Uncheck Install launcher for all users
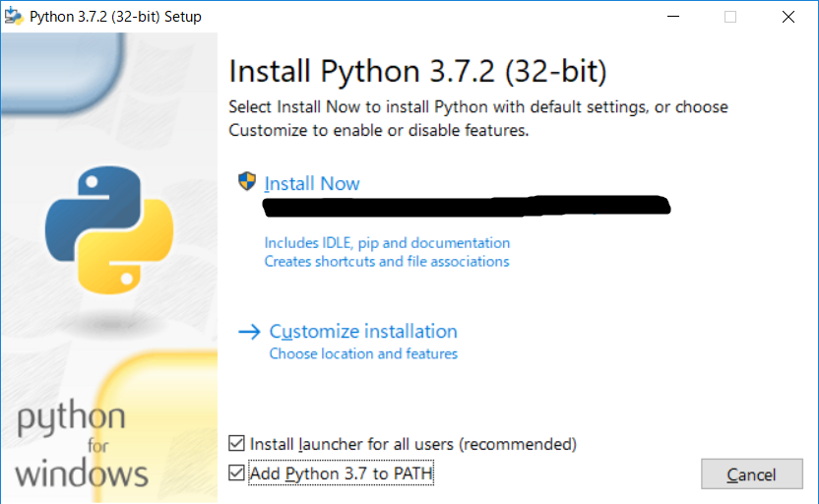 coord(236,443)
